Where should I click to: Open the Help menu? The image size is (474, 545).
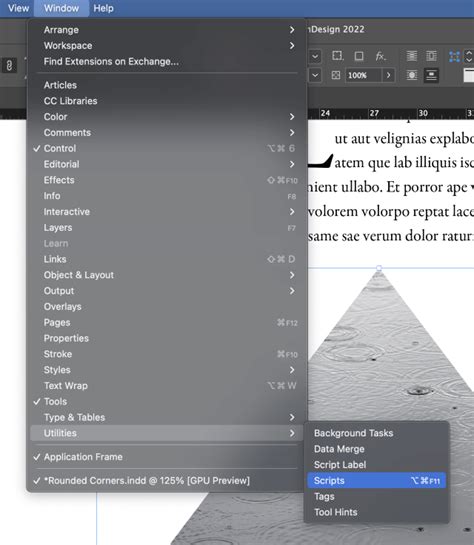tap(103, 8)
